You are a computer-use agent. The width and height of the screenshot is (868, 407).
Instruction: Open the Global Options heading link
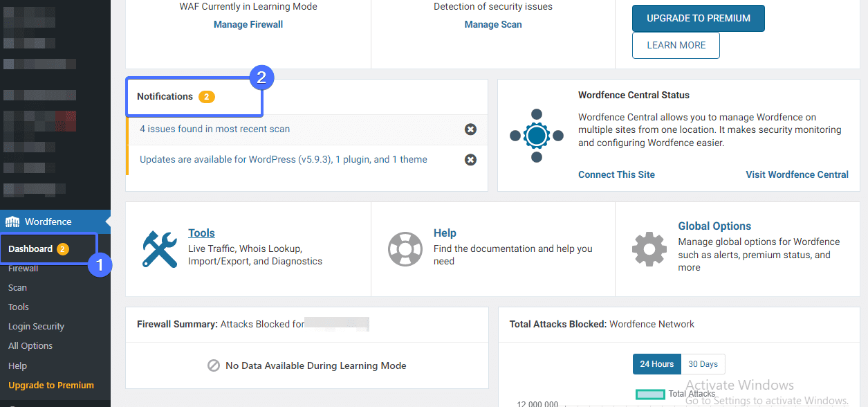(x=714, y=226)
